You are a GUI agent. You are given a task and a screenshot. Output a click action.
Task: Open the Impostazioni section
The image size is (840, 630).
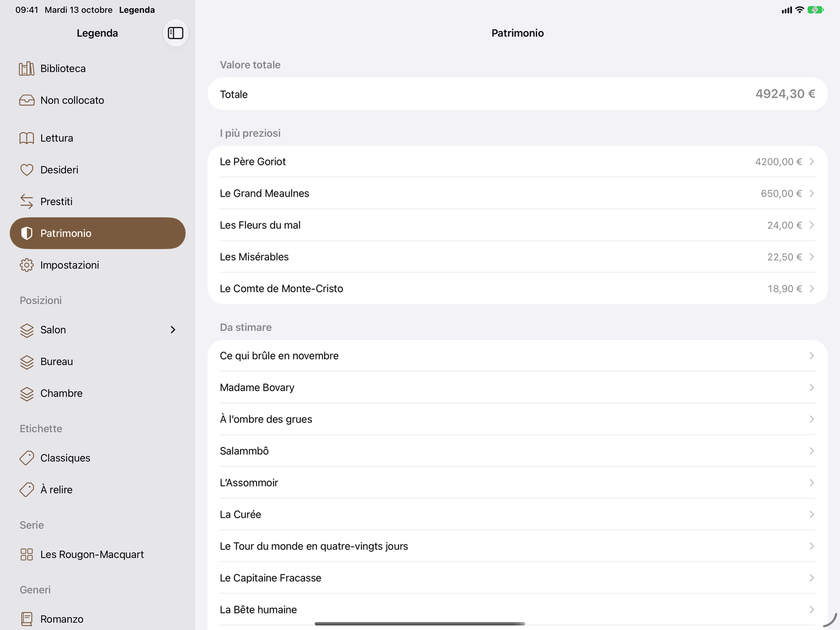point(98,265)
